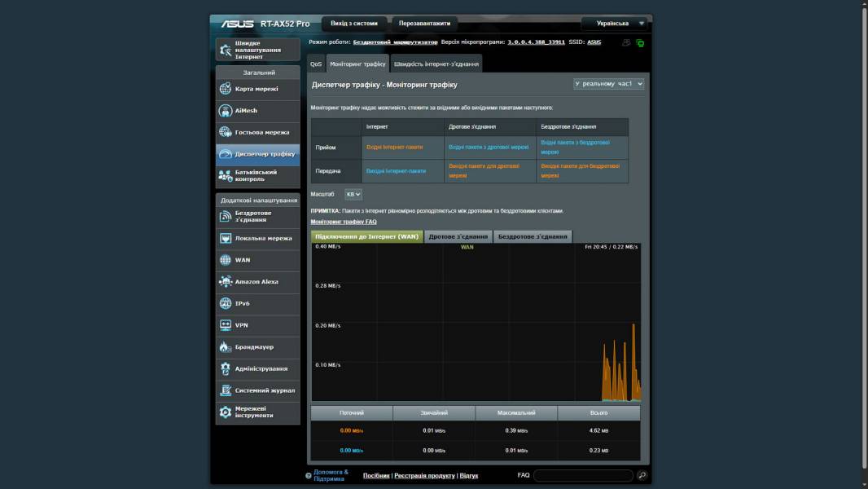
Task: Click the Amazon Alexa sidebar icon
Action: pyautogui.click(x=226, y=282)
